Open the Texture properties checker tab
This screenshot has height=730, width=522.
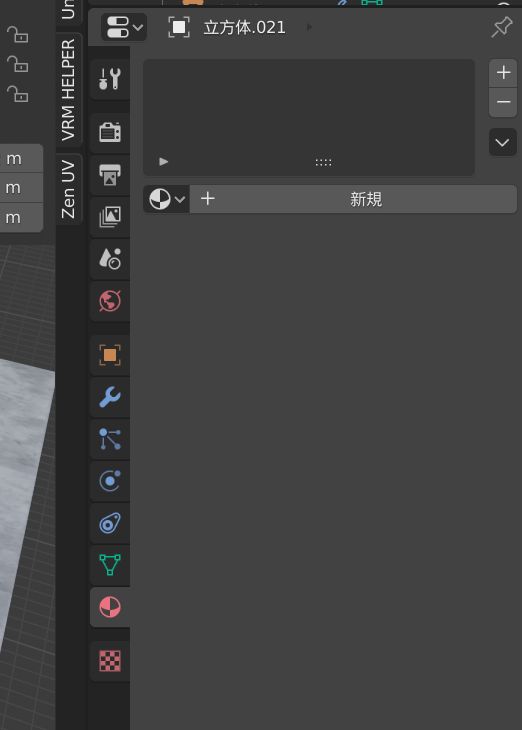pos(110,661)
